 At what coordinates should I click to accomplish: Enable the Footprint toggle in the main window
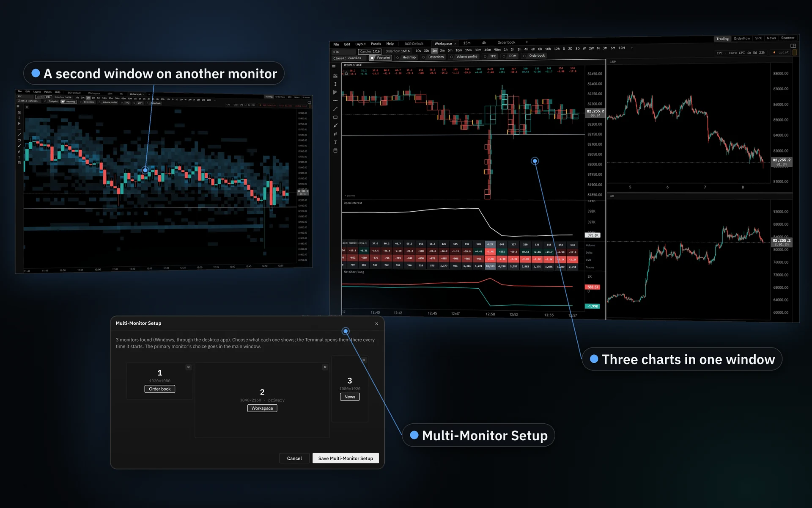point(381,58)
